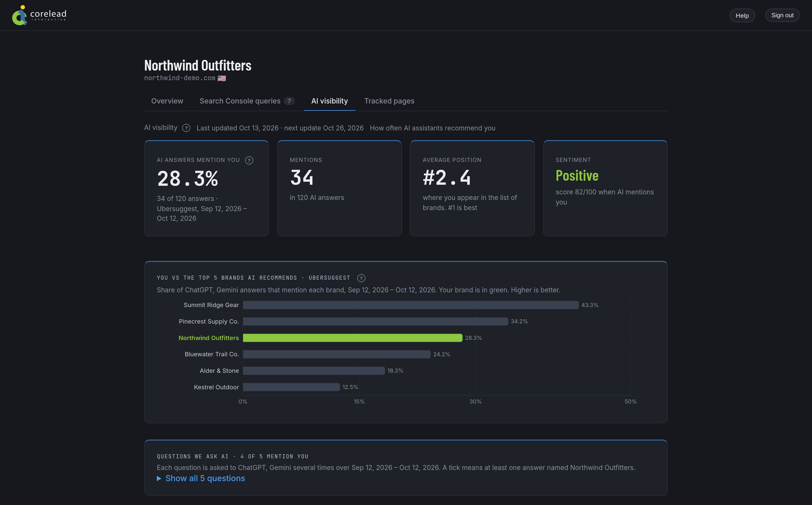Click the US flag beside northwind-demo.com
The image size is (812, 505).
(x=222, y=78)
